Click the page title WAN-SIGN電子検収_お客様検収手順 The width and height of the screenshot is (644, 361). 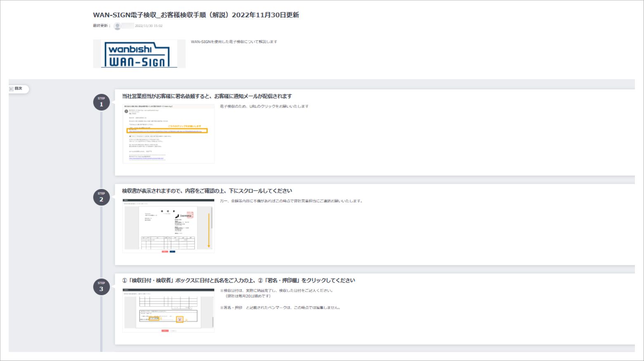196,15
